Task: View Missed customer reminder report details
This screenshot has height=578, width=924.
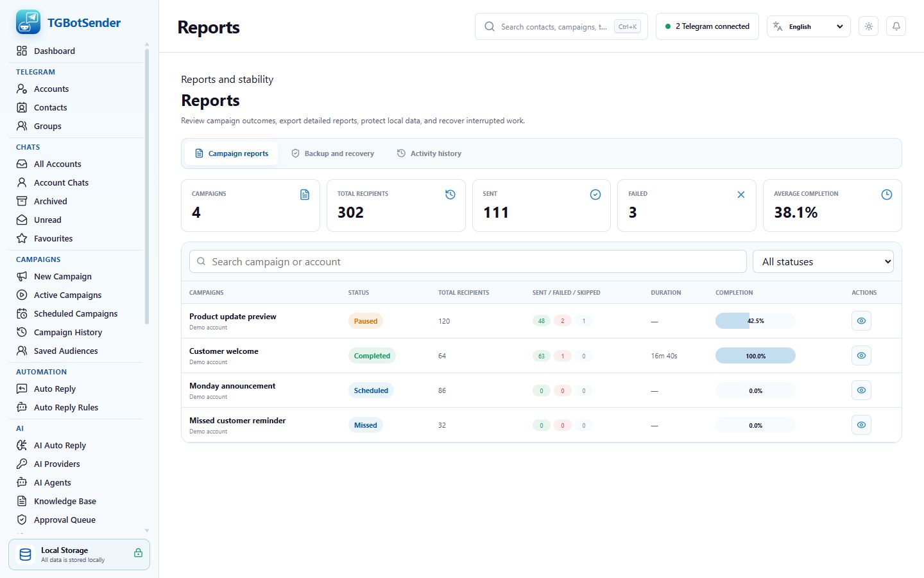Action: click(861, 425)
